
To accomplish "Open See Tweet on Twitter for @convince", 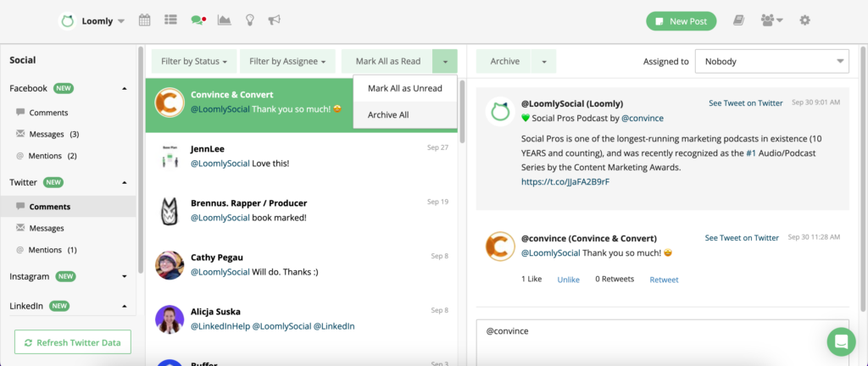I will tap(742, 238).
